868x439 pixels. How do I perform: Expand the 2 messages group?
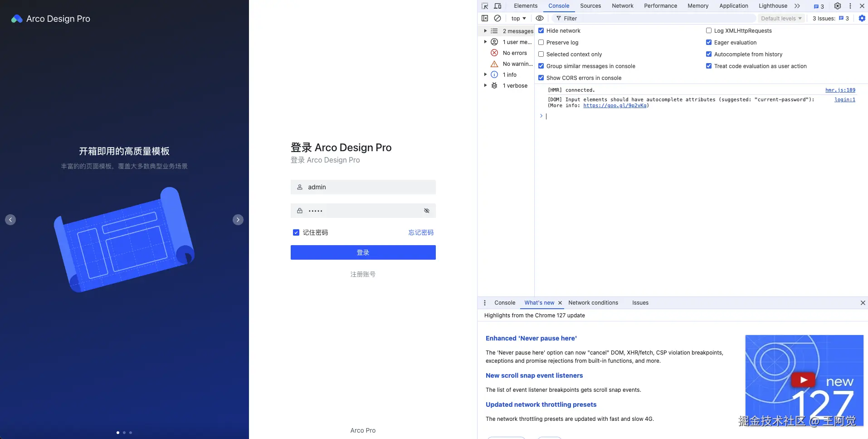click(485, 31)
